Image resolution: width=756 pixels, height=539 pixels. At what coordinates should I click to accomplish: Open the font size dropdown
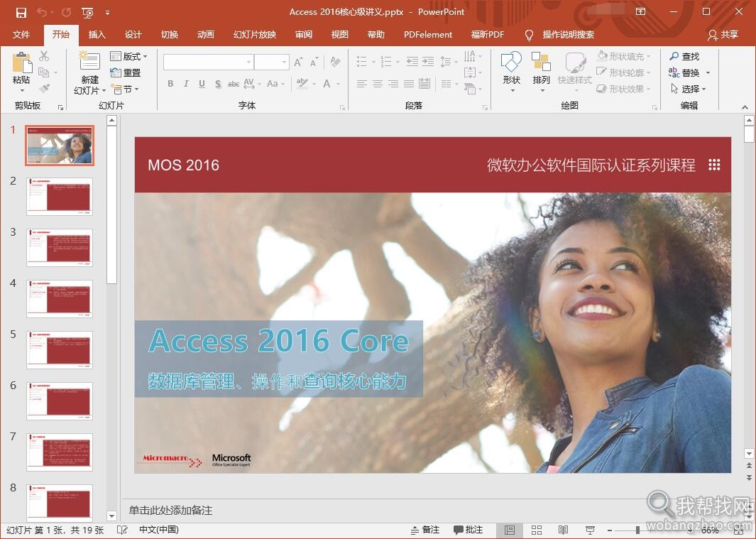(284, 62)
